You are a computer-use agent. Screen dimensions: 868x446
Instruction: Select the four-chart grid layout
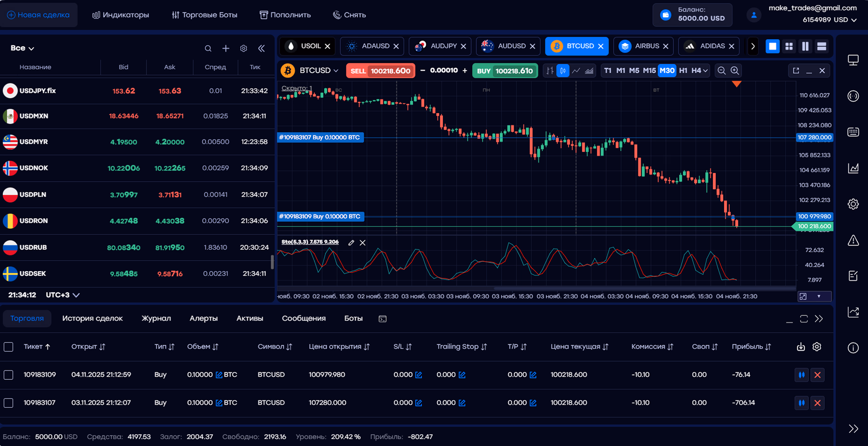tap(789, 46)
